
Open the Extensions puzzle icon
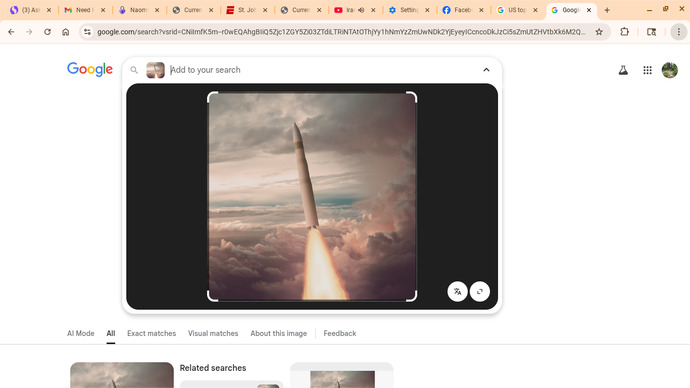tap(624, 32)
